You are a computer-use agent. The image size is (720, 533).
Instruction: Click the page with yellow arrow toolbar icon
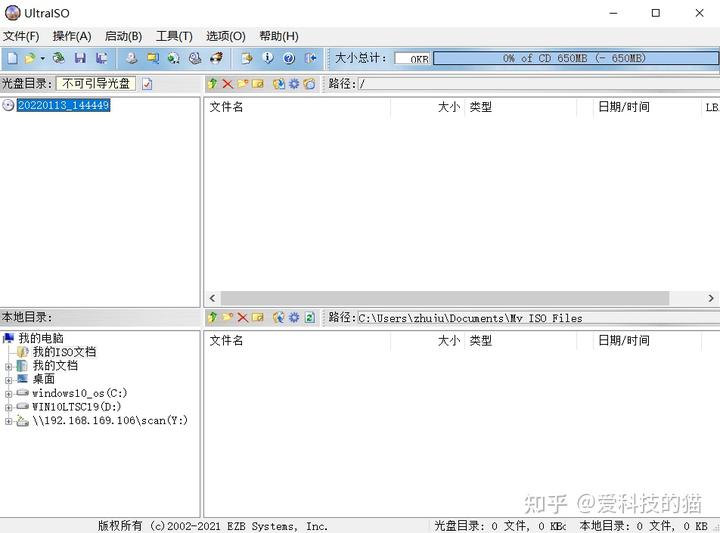247,58
